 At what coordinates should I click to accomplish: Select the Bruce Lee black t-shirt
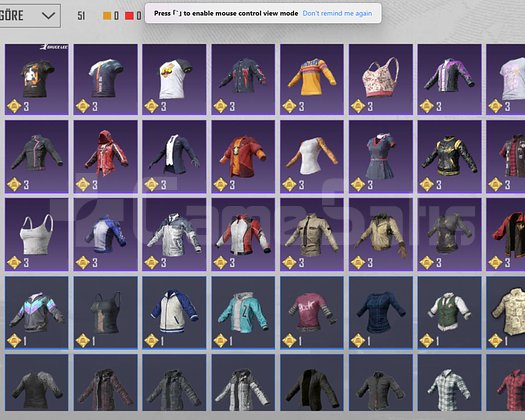[x=36, y=79]
